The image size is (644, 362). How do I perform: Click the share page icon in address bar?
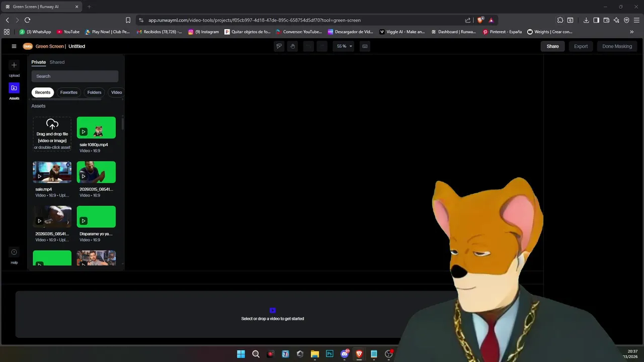[x=468, y=20]
